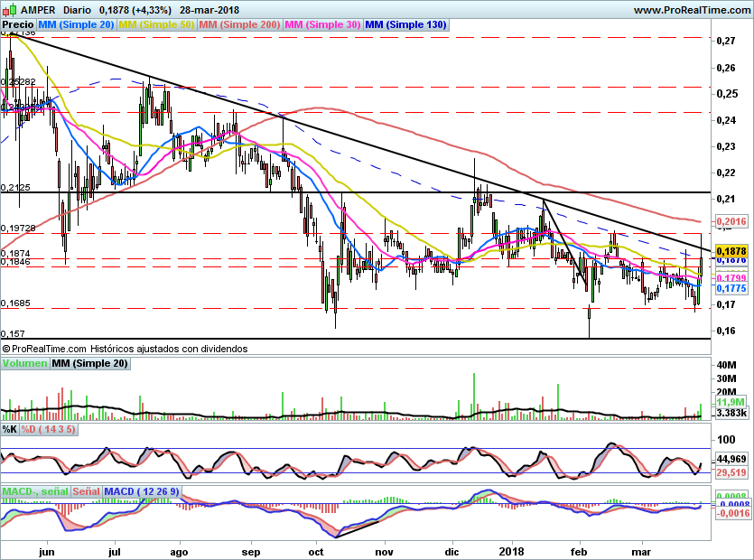Click the volume average value 3.383k
This screenshot has width=754, height=560.
(x=731, y=414)
